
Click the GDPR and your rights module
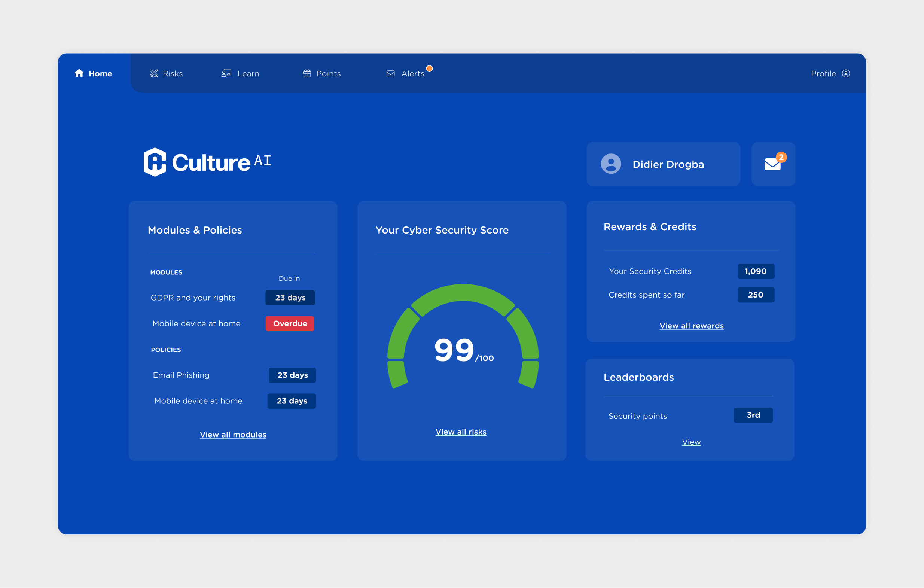193,298
